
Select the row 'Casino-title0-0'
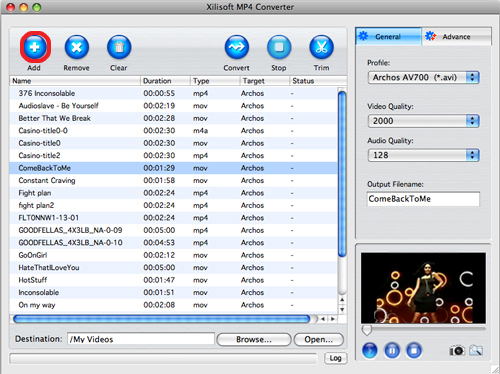tap(173, 131)
